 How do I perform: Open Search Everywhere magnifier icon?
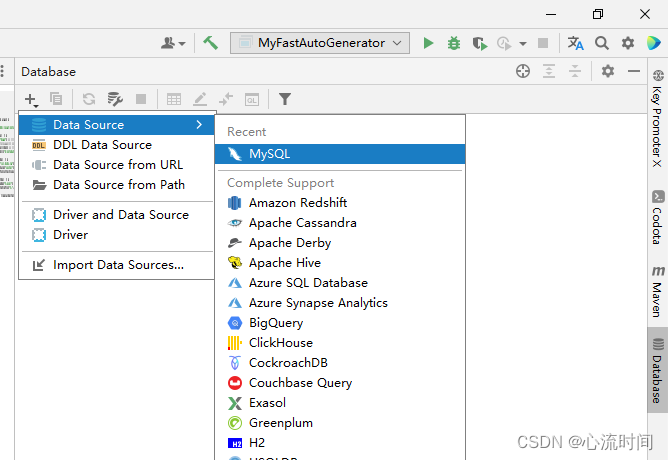tap(602, 43)
